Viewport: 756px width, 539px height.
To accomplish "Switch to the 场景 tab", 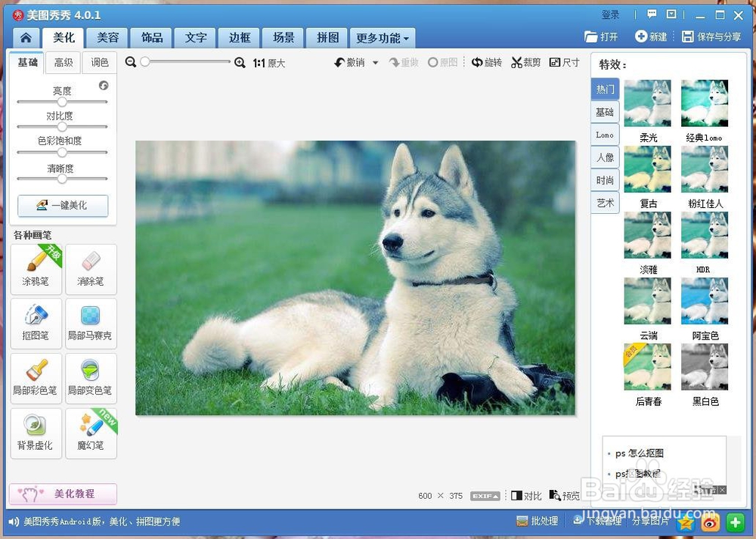I will 283,38.
